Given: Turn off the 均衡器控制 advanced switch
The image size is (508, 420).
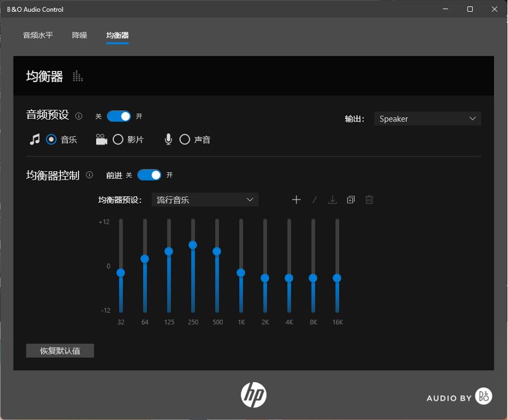Looking at the screenshot, I should [149, 175].
